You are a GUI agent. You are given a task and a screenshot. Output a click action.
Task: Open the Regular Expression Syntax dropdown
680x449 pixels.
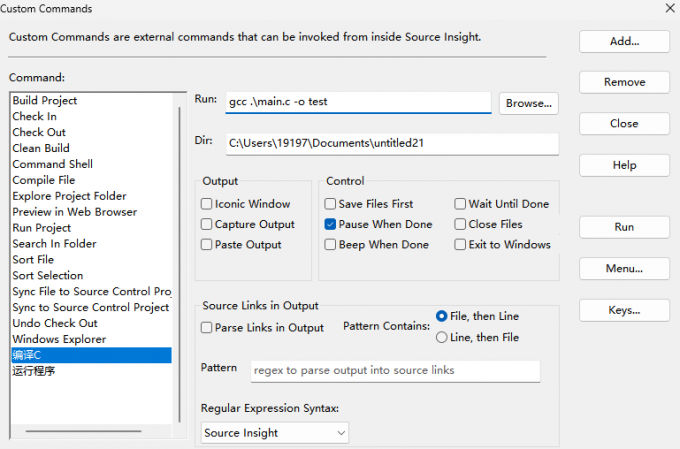point(275,433)
